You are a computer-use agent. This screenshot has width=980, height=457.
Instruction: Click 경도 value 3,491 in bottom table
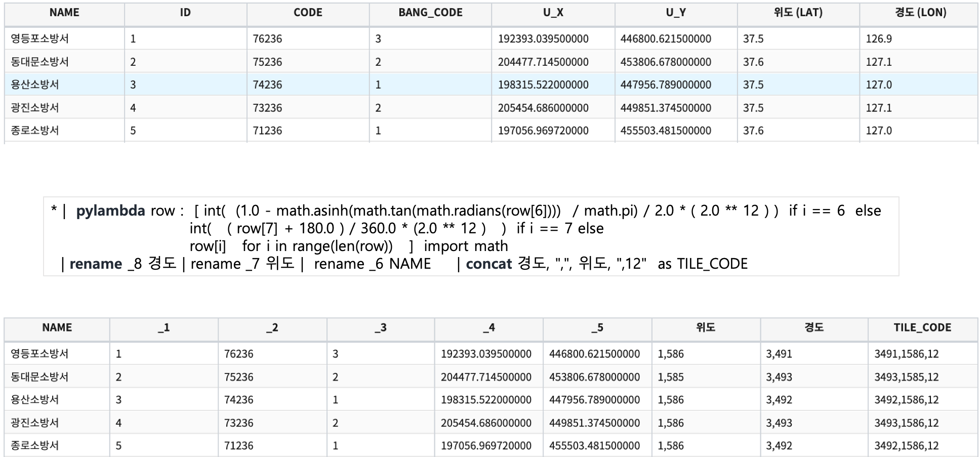click(779, 354)
